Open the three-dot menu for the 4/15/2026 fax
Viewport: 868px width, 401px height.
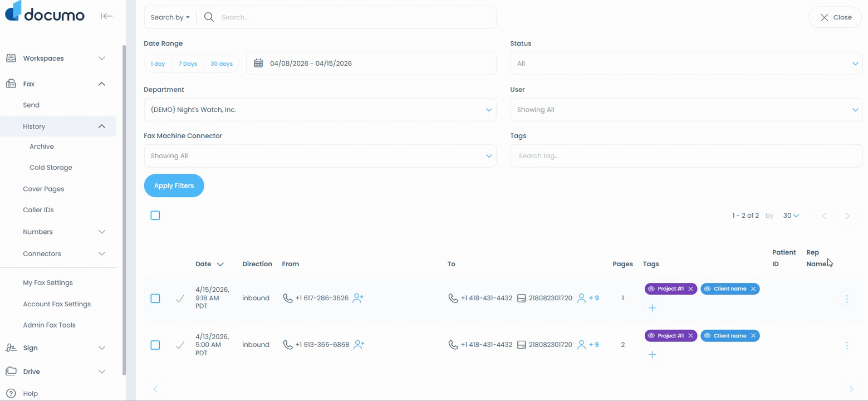click(x=846, y=299)
